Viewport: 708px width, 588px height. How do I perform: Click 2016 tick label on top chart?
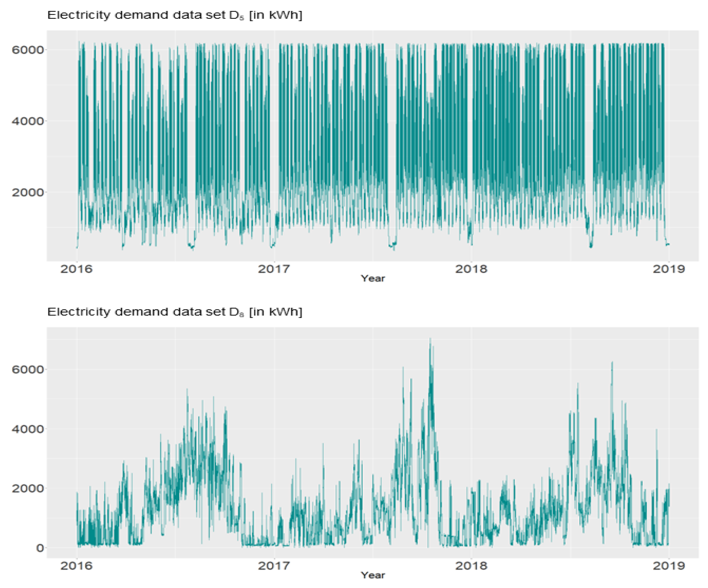77,269
